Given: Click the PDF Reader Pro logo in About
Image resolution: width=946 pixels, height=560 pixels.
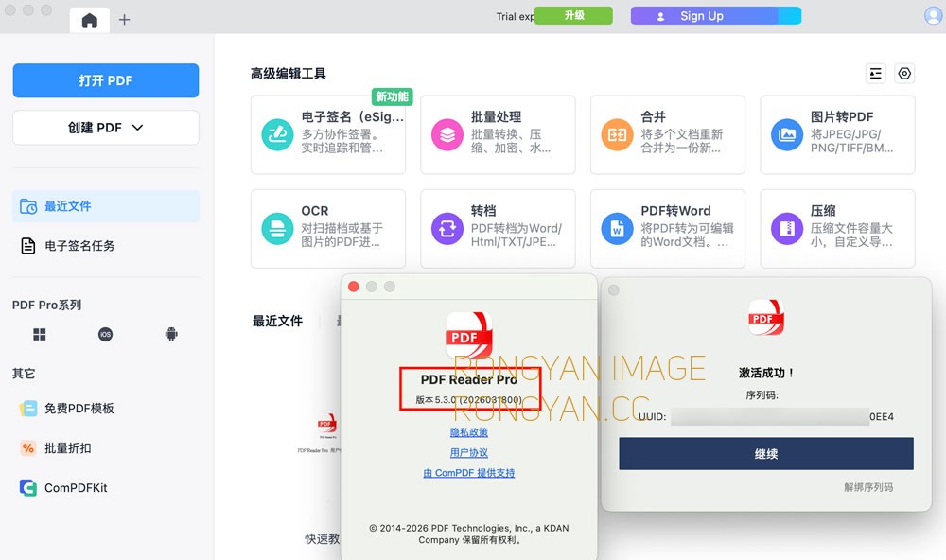Looking at the screenshot, I should coord(469,335).
